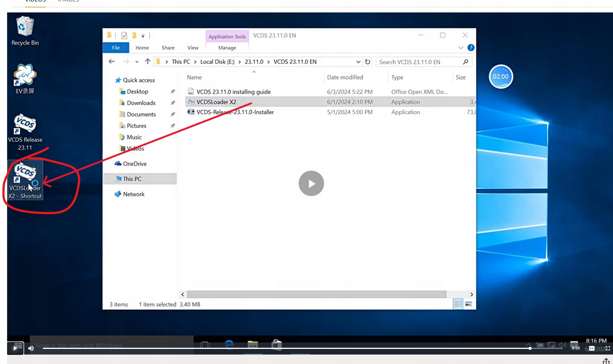Click the New Folder icon in quick access toolbar
Image resolution: width=613 pixels, height=364 pixels.
pos(134,35)
